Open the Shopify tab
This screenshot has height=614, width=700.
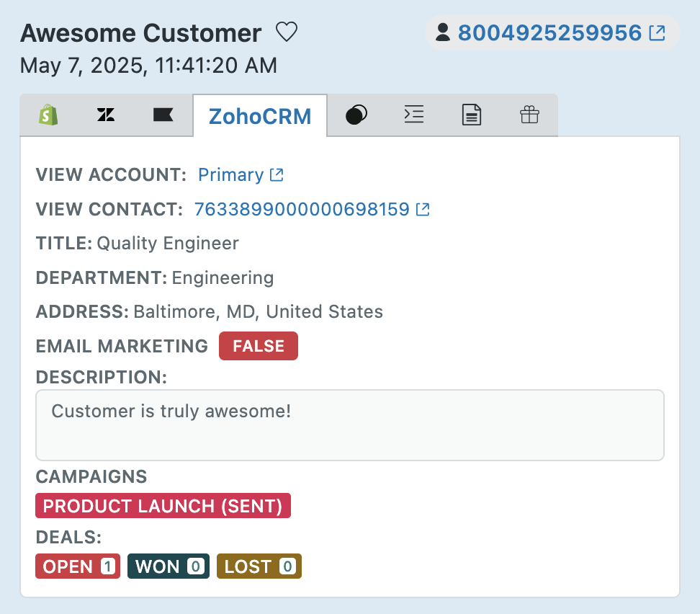point(48,115)
